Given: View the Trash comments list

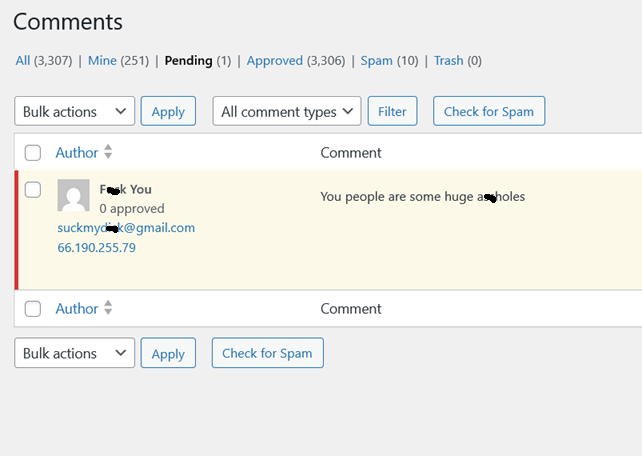Looking at the screenshot, I should [448, 61].
